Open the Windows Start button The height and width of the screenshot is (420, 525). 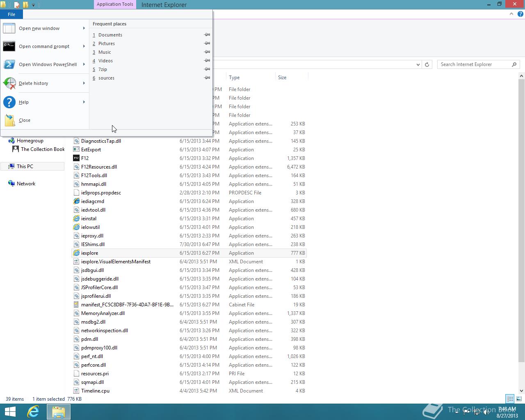pyautogui.click(x=10, y=412)
